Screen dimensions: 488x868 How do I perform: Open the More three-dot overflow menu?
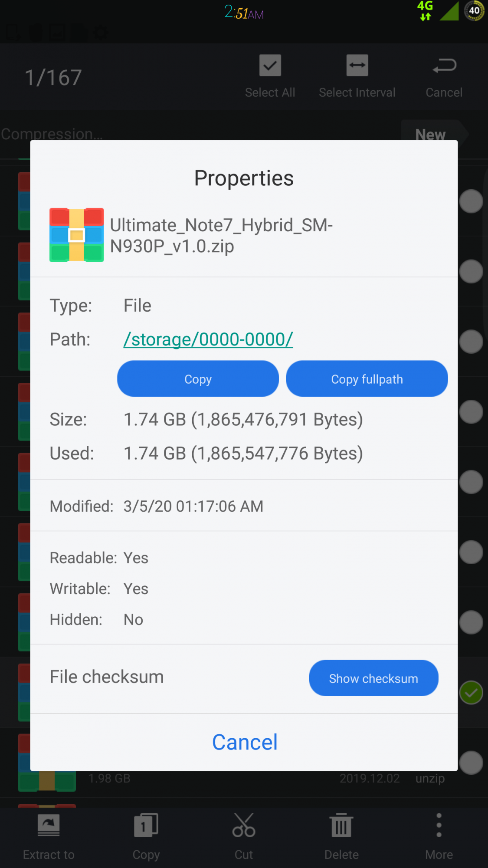(x=439, y=825)
